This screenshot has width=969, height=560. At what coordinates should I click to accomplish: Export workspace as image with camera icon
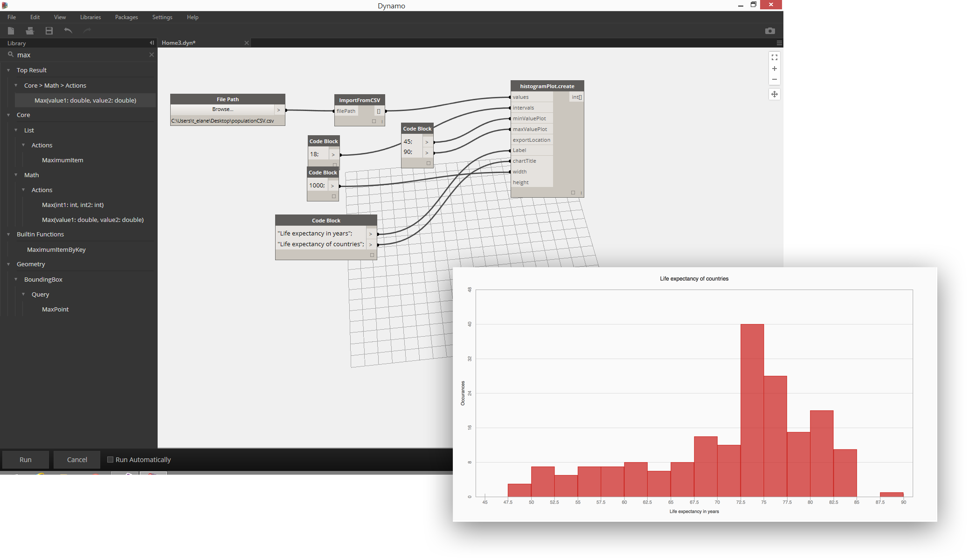tap(770, 31)
